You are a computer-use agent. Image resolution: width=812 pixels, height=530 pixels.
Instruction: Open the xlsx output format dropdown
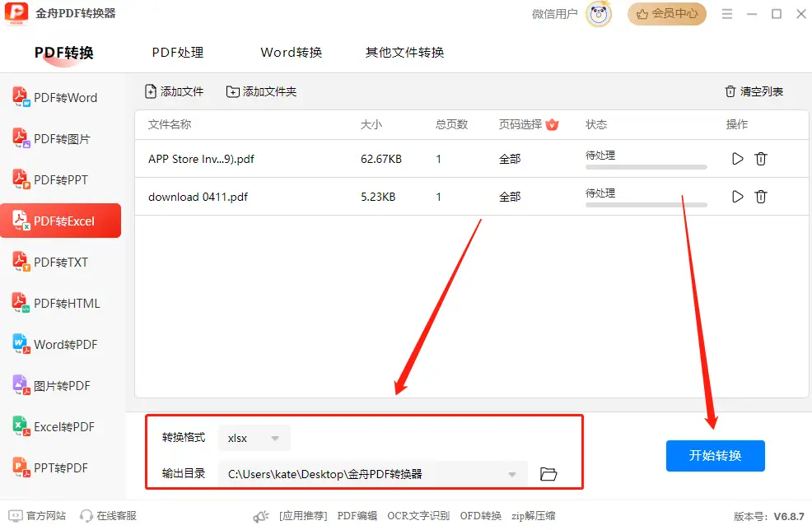pos(254,437)
